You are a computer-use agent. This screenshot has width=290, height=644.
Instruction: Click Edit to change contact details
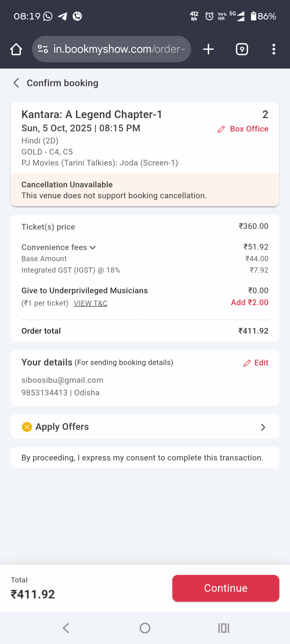[x=261, y=363]
